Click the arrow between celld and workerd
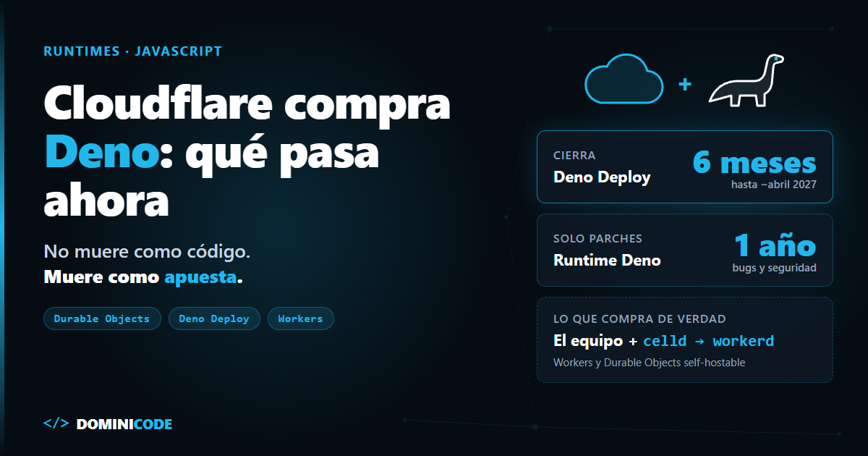 [699, 341]
